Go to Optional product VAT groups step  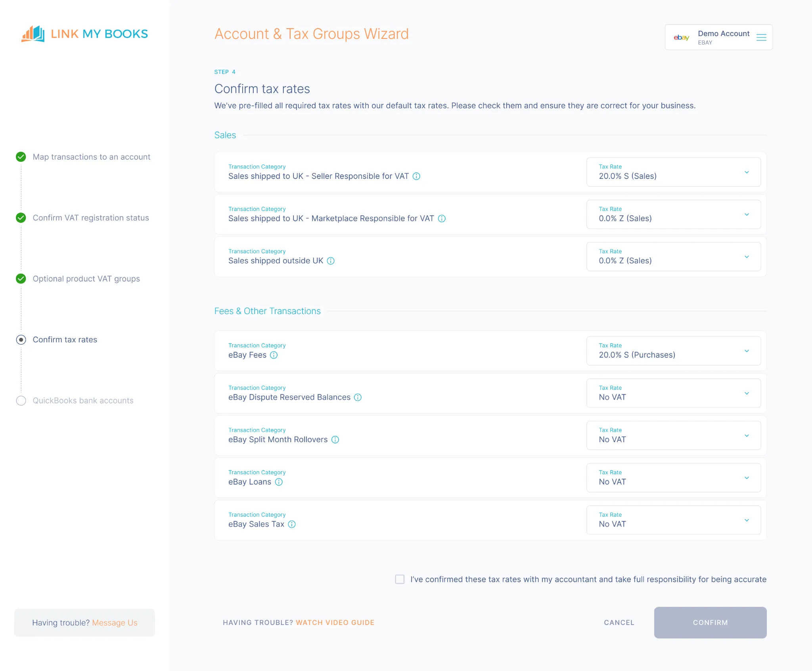click(x=86, y=279)
